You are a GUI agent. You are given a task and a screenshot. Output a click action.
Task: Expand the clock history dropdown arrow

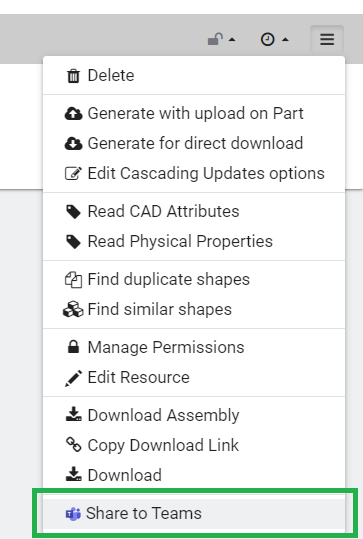point(285,40)
